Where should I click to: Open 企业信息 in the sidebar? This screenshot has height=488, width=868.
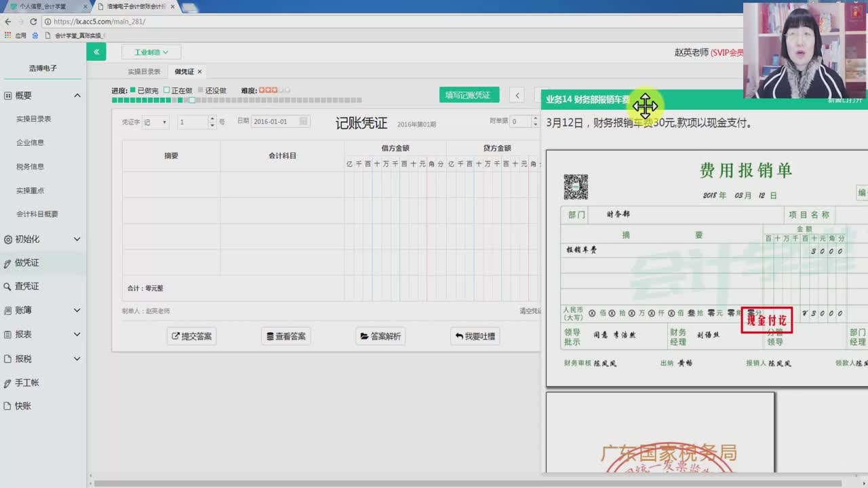coord(31,142)
